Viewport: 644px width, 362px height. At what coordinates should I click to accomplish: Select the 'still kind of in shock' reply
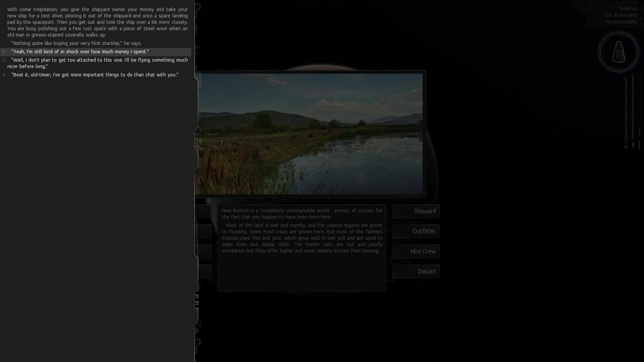click(80, 52)
